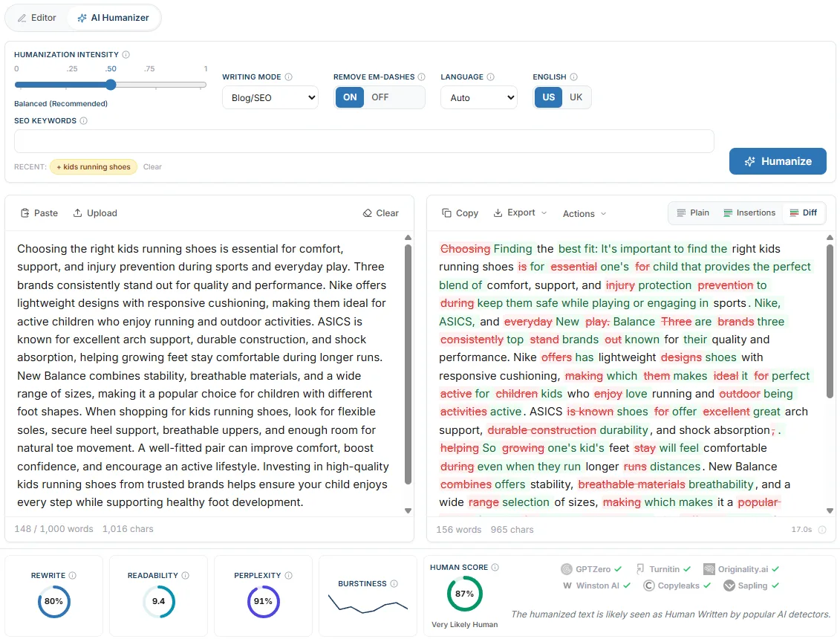Click the GPTZero detector icon

(x=566, y=569)
